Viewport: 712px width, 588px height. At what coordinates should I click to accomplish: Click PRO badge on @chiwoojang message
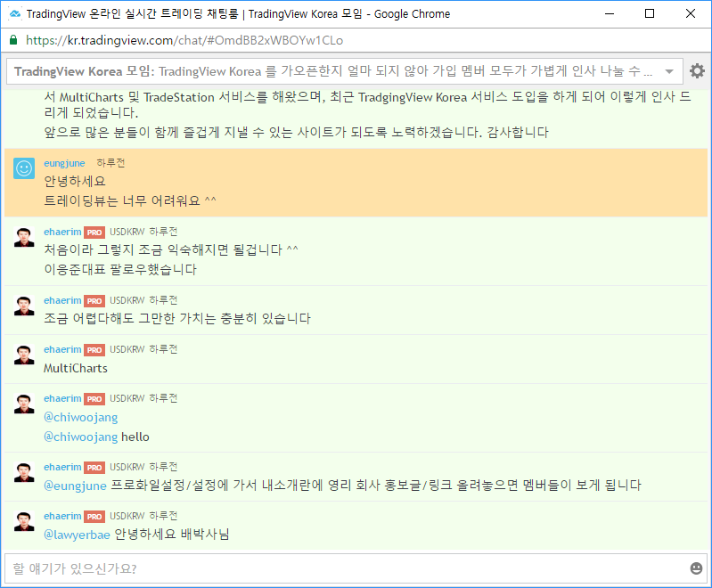tap(94, 398)
